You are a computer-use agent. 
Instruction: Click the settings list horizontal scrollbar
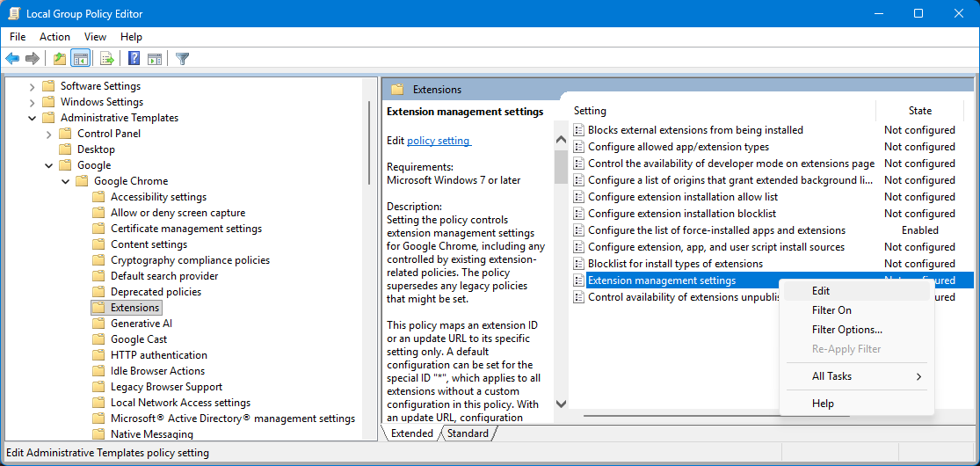click(715, 415)
